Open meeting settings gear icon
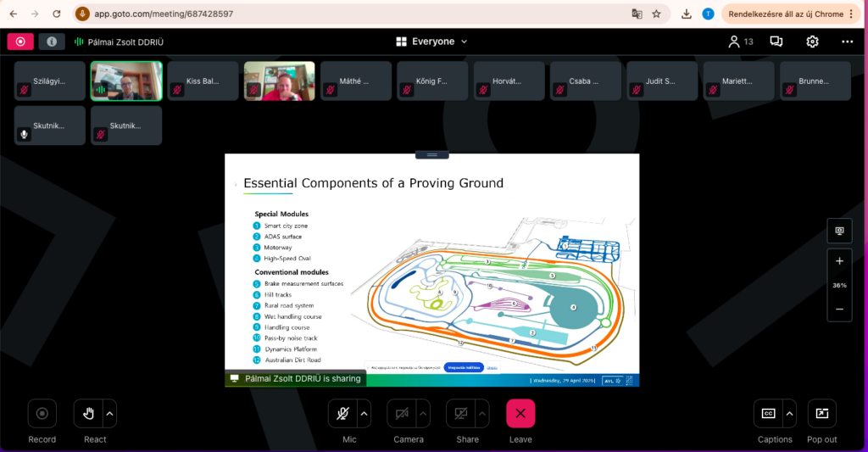 pyautogui.click(x=812, y=42)
